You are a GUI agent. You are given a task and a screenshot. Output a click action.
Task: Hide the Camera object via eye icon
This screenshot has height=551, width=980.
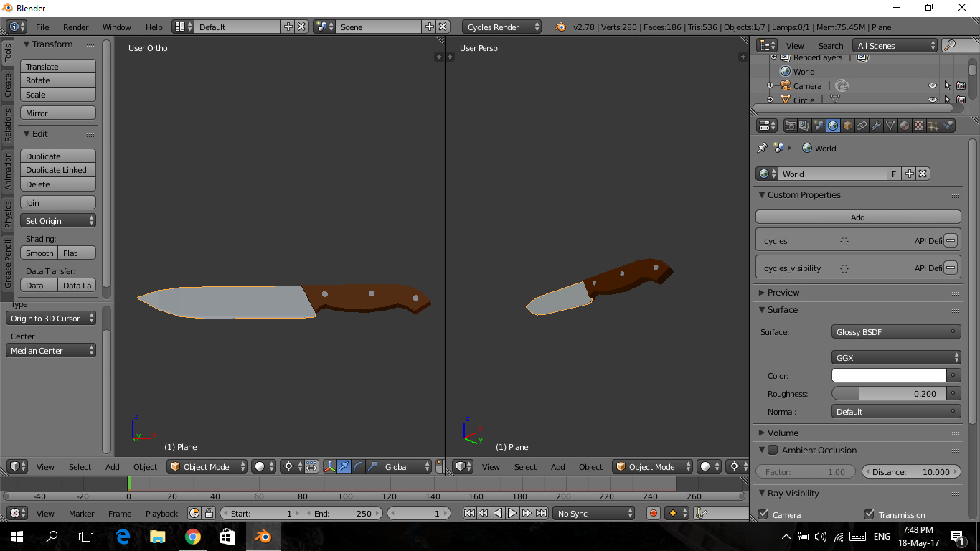tap(932, 86)
